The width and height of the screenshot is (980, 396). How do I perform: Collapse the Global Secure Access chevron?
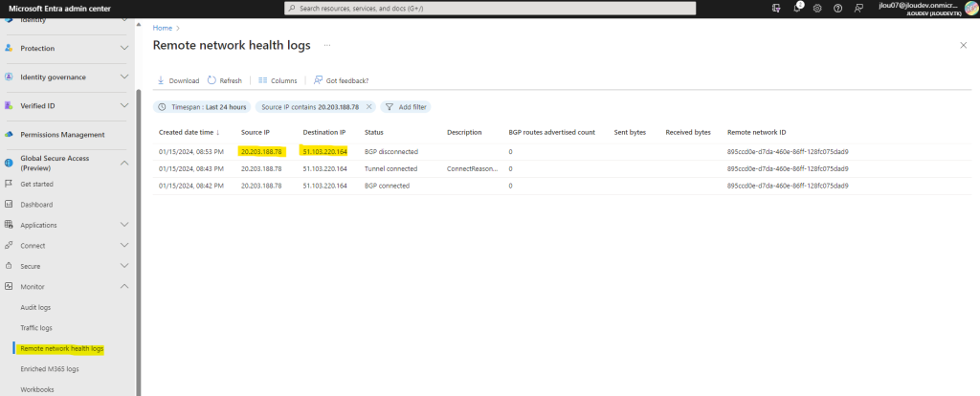pyautogui.click(x=124, y=163)
